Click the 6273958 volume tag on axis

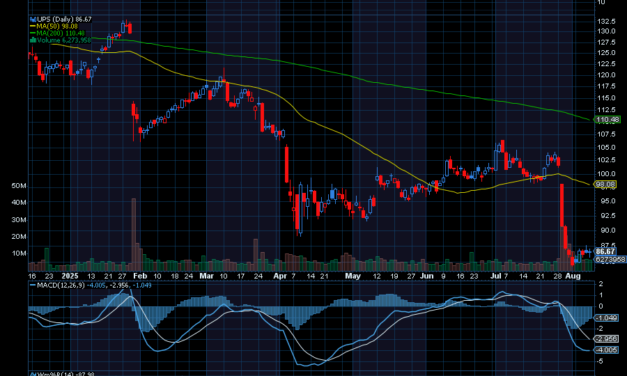[610, 259]
